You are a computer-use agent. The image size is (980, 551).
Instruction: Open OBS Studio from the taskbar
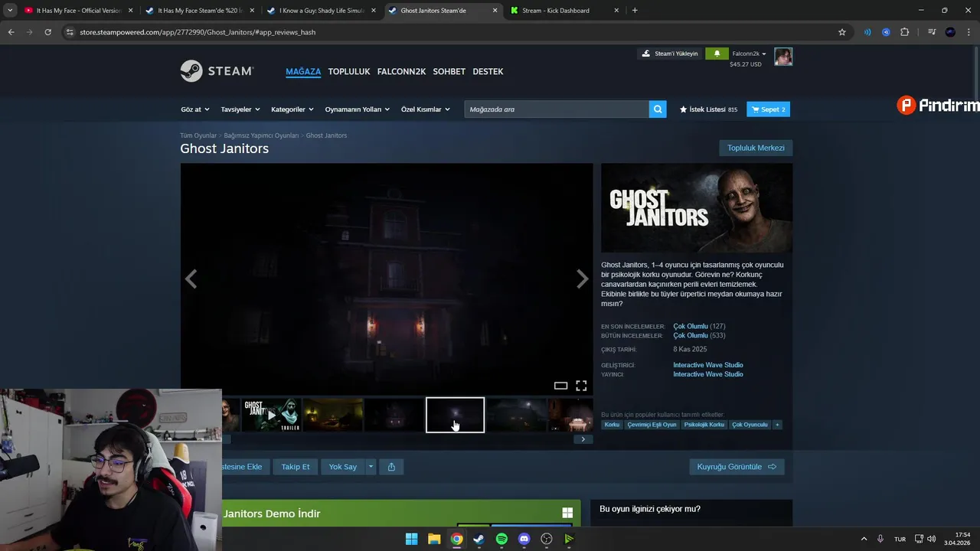(547, 539)
